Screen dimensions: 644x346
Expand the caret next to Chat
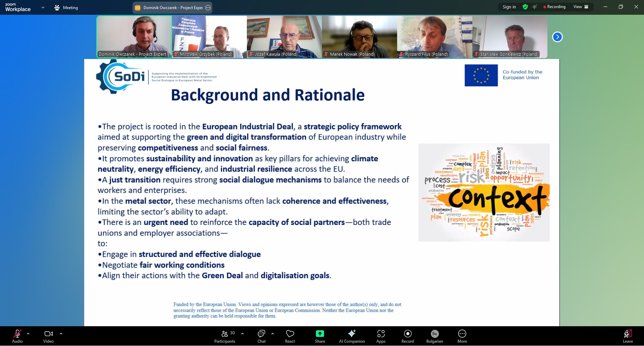(273, 334)
